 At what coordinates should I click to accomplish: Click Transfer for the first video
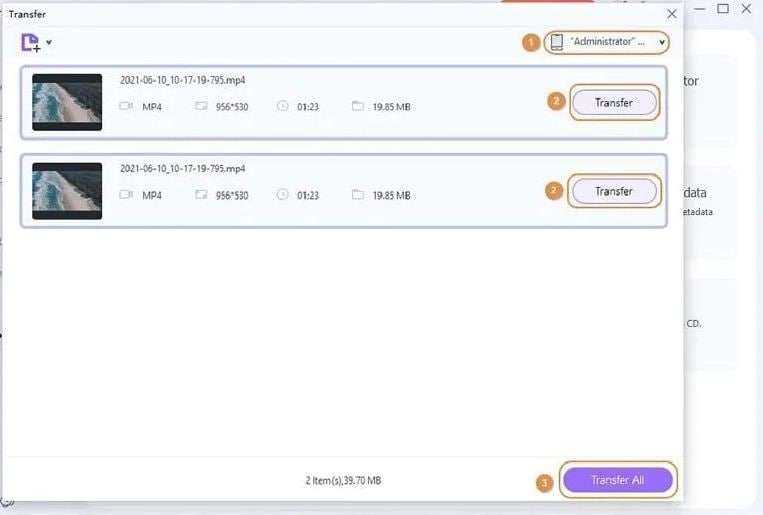coord(614,103)
